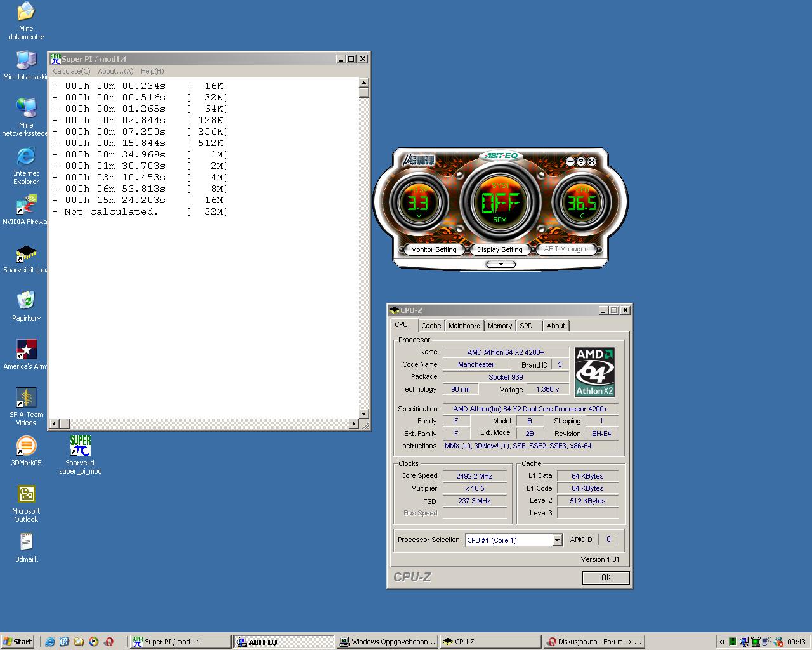The image size is (812, 650).
Task: Open the SF A-Team Videos shortcut
Action: 26,407
